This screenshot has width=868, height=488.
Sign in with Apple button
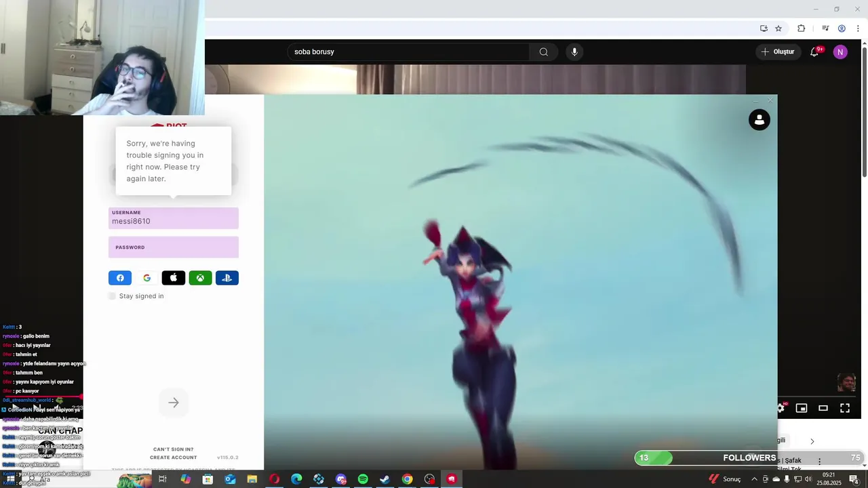173,278
